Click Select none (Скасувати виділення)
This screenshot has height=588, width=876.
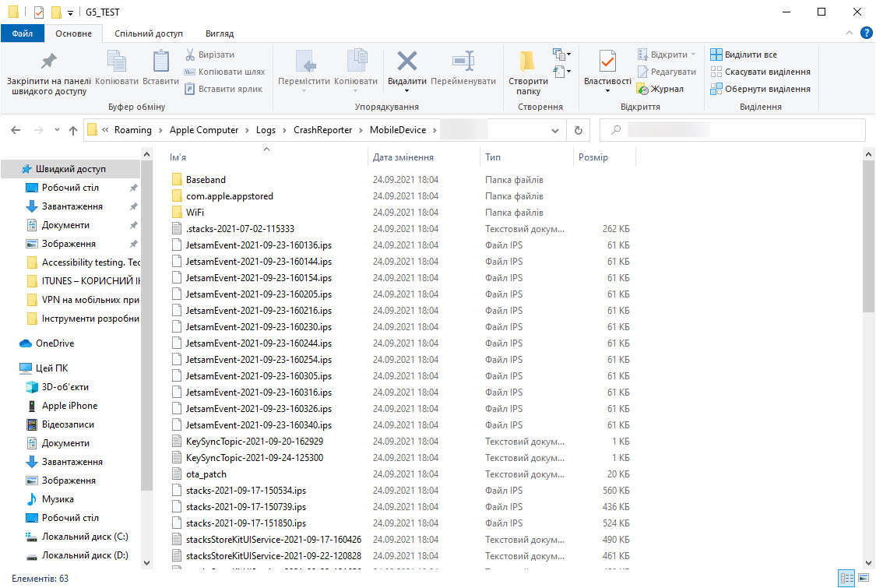(760, 72)
